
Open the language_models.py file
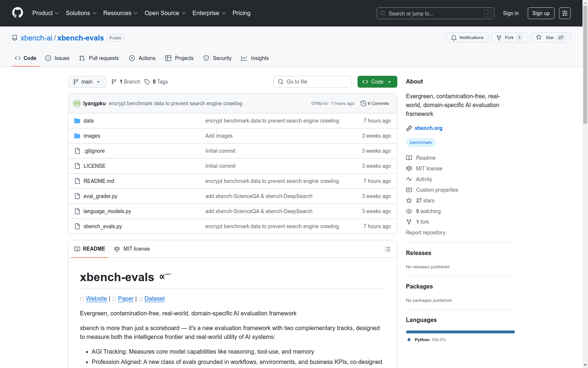[x=107, y=211]
